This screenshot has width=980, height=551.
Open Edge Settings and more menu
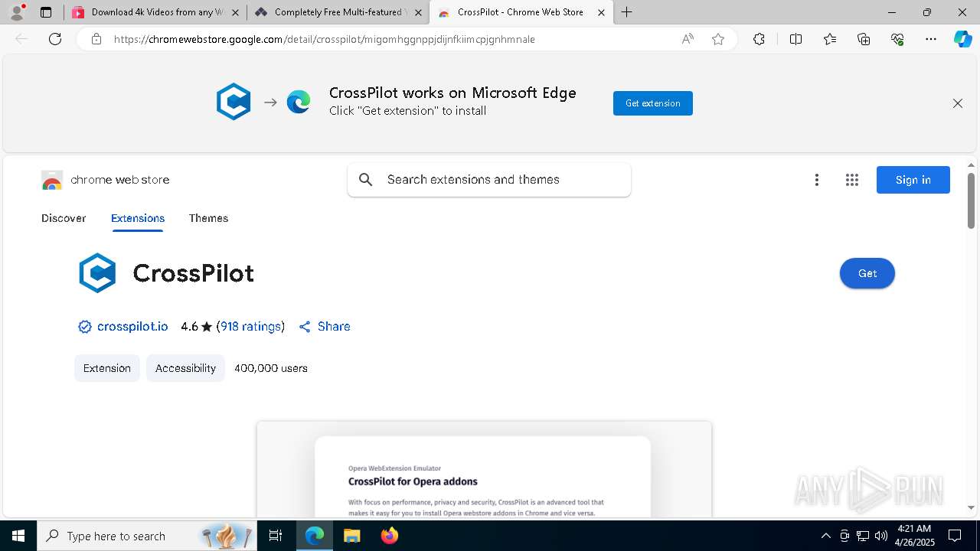[x=931, y=39]
